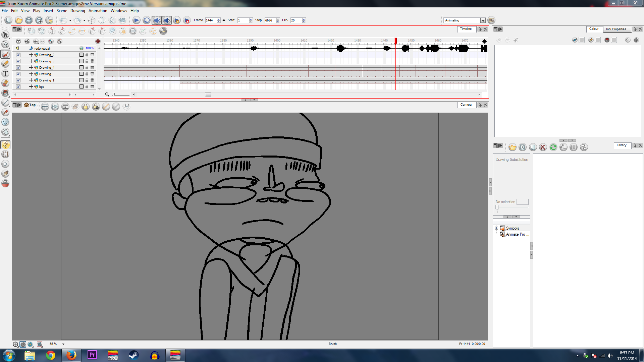
Task: Click the red playhead frame marker
Action: [396, 41]
